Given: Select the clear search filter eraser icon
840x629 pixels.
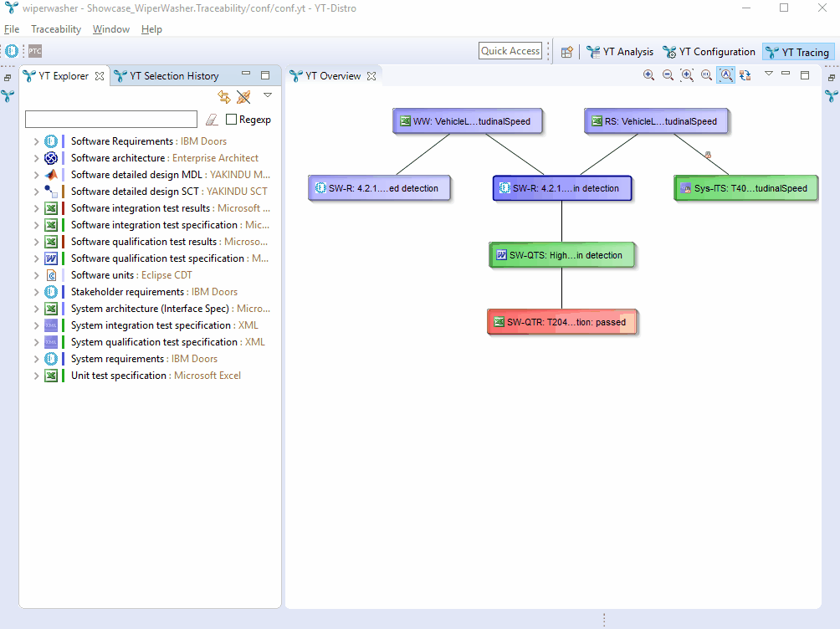Looking at the screenshot, I should tap(212, 119).
